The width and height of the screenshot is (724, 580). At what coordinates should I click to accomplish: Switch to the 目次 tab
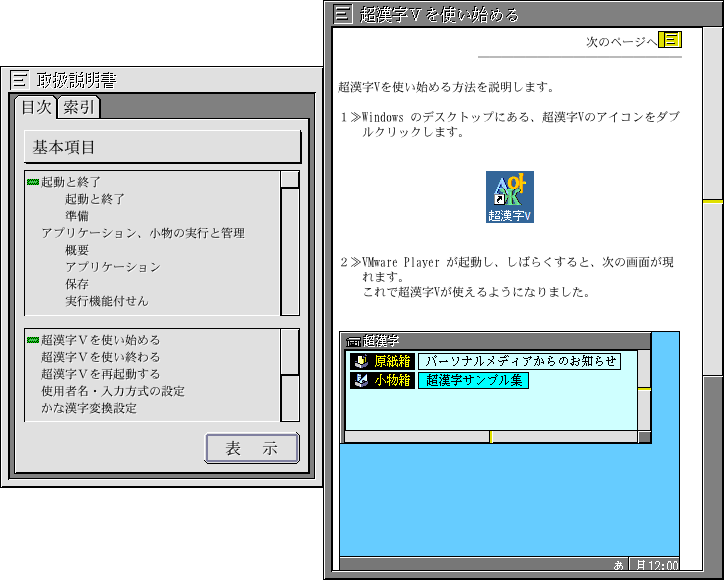(x=36, y=107)
